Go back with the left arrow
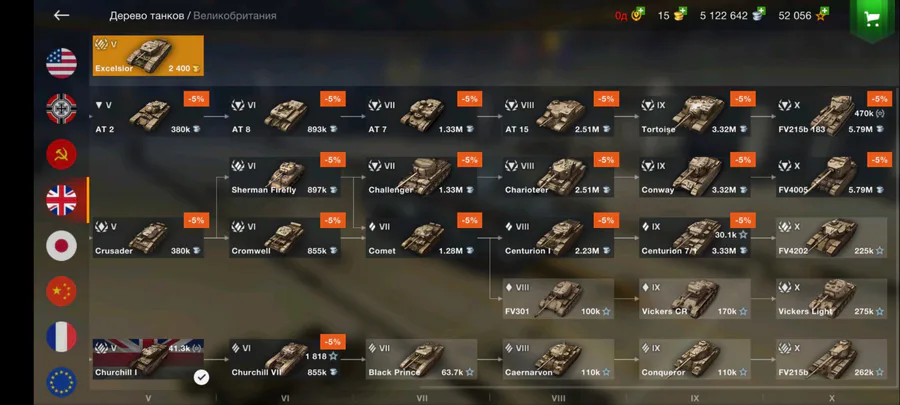900x405 pixels. coord(61,15)
